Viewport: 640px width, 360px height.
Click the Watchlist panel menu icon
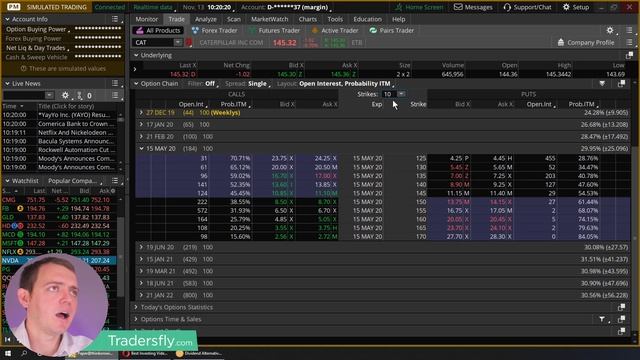click(x=115, y=180)
